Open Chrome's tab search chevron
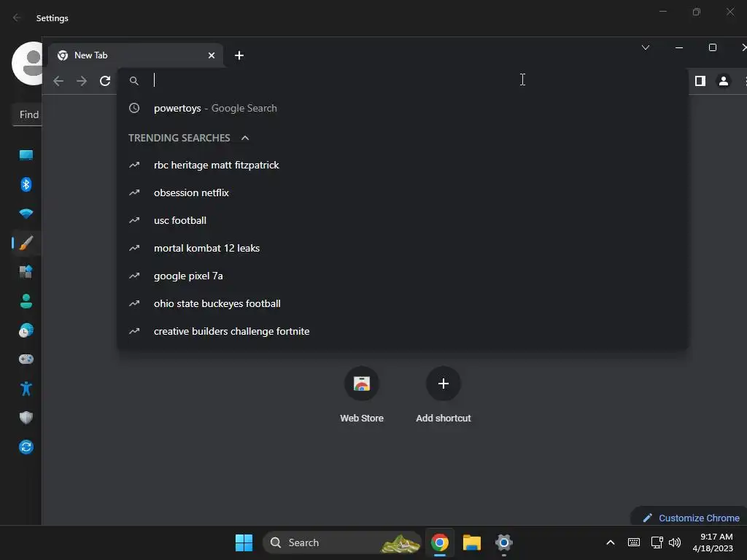This screenshot has width=747, height=560. click(x=646, y=47)
